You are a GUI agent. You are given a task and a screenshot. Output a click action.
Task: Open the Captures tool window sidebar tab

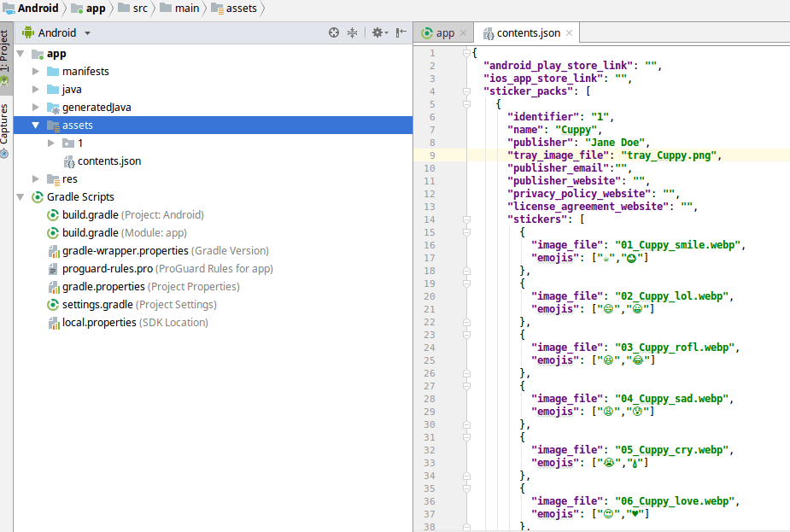[x=5, y=130]
